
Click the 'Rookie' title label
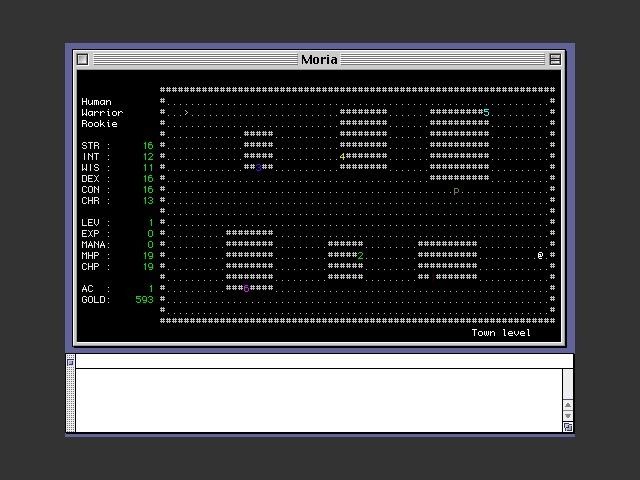[99, 124]
